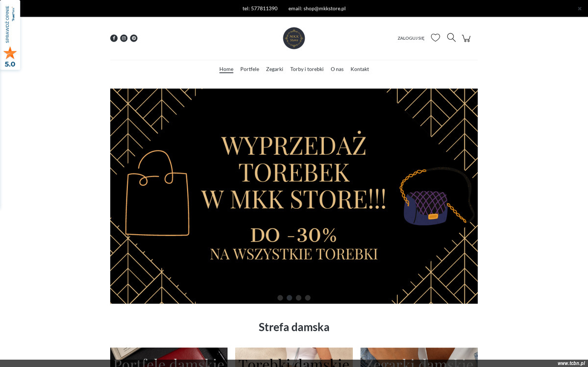Image resolution: width=588 pixels, height=367 pixels.
Task: Click the orange 5.0 rating star
Action: [x=10, y=53]
